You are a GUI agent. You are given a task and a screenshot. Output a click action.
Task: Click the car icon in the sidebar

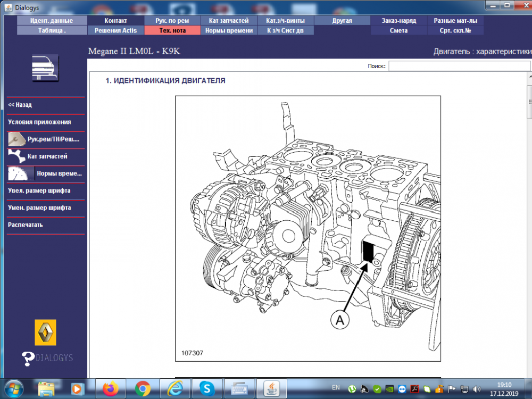(x=45, y=68)
